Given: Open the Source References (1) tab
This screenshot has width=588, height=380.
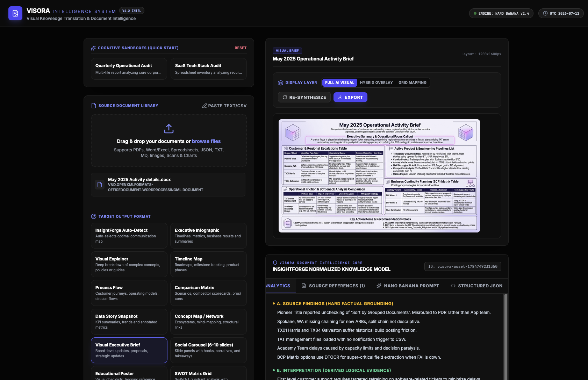Looking at the screenshot, I should [333, 286].
